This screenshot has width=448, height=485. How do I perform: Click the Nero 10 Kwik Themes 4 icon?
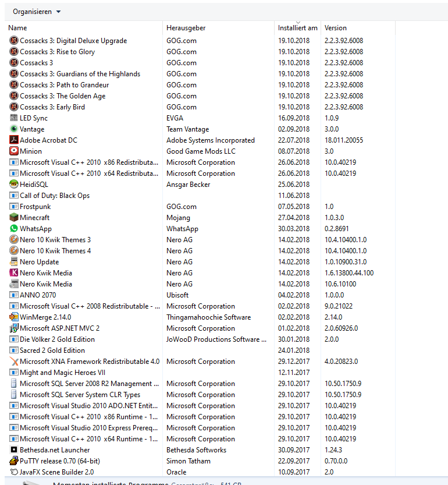[14, 251]
